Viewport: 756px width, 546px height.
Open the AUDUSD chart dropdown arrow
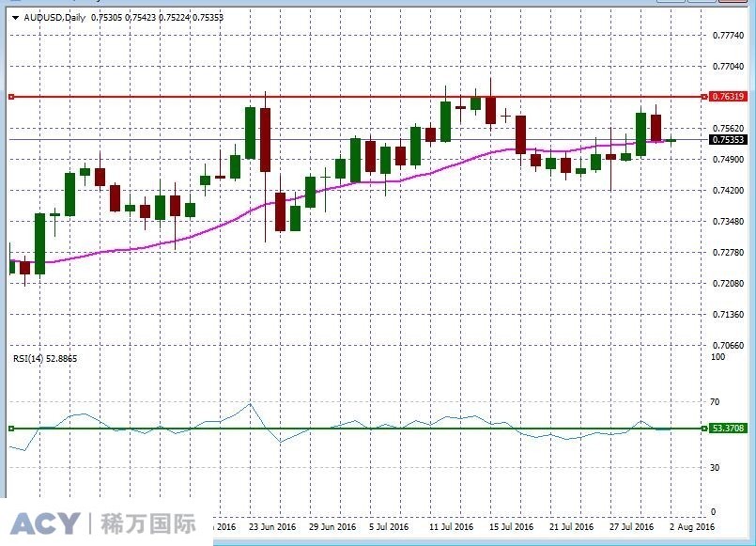pyautogui.click(x=15, y=18)
